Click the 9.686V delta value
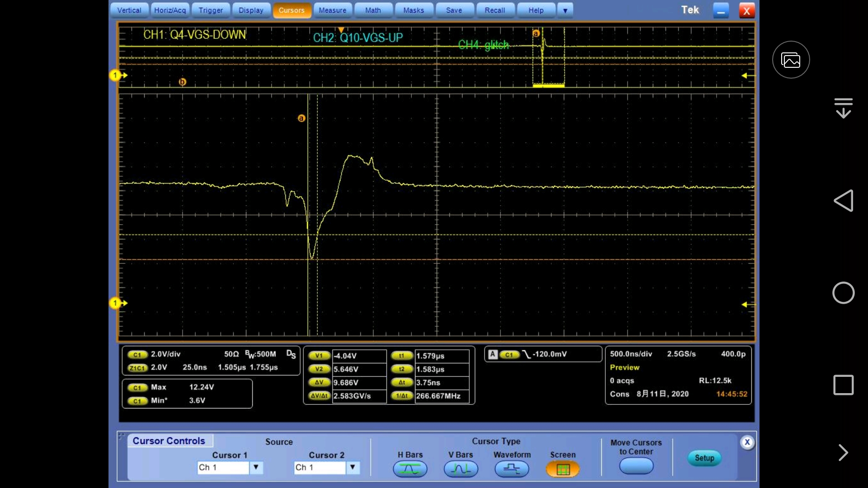 point(359,383)
